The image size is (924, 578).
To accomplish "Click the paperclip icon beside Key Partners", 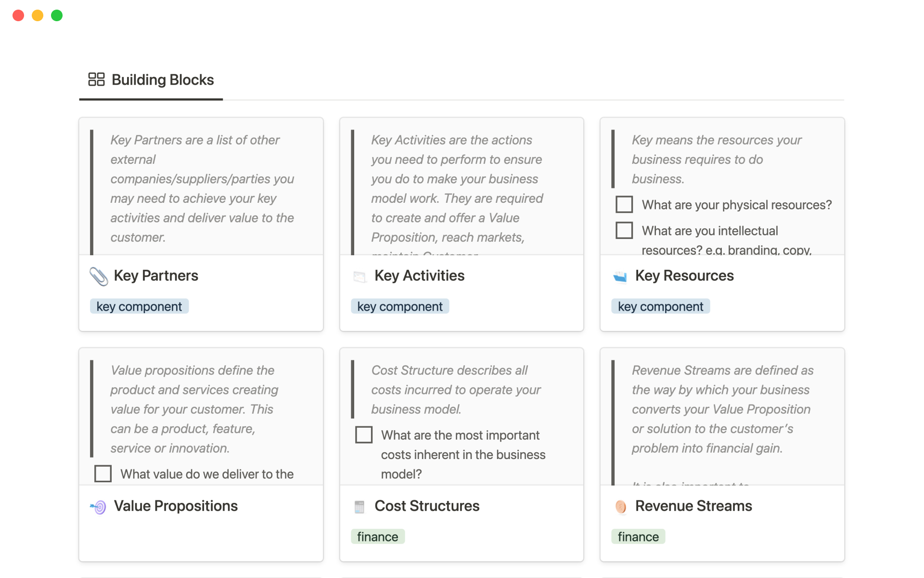I will [99, 276].
